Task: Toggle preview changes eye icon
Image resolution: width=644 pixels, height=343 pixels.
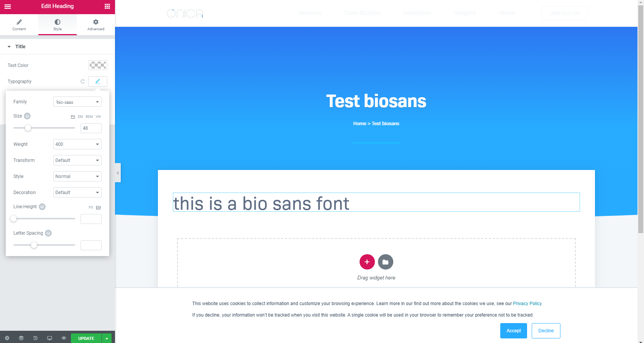Action: tap(64, 338)
